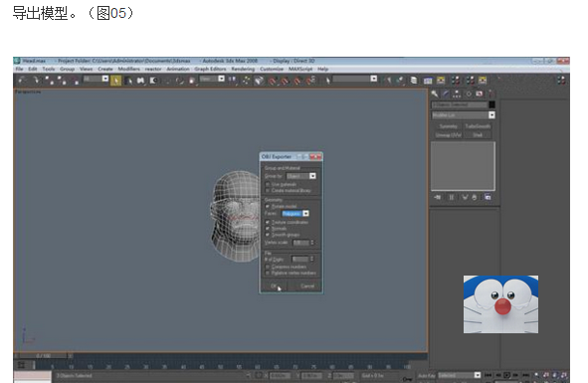Click the Remove Modifier trash icon
This screenshot has width=588, height=383.
click(x=475, y=197)
